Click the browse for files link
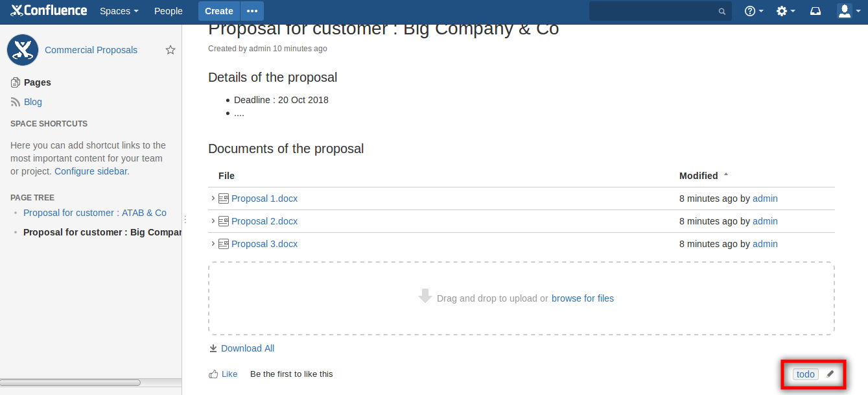The width and height of the screenshot is (868, 395). coord(582,298)
